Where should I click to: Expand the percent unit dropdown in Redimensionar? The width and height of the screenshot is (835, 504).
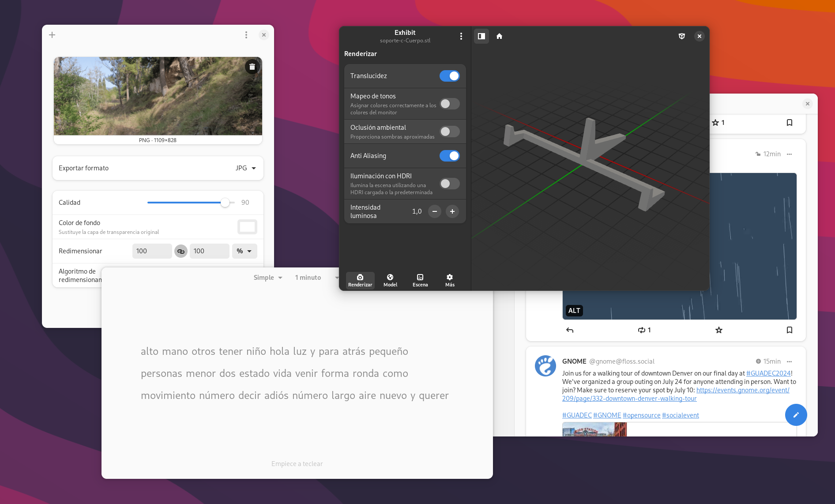(x=244, y=251)
